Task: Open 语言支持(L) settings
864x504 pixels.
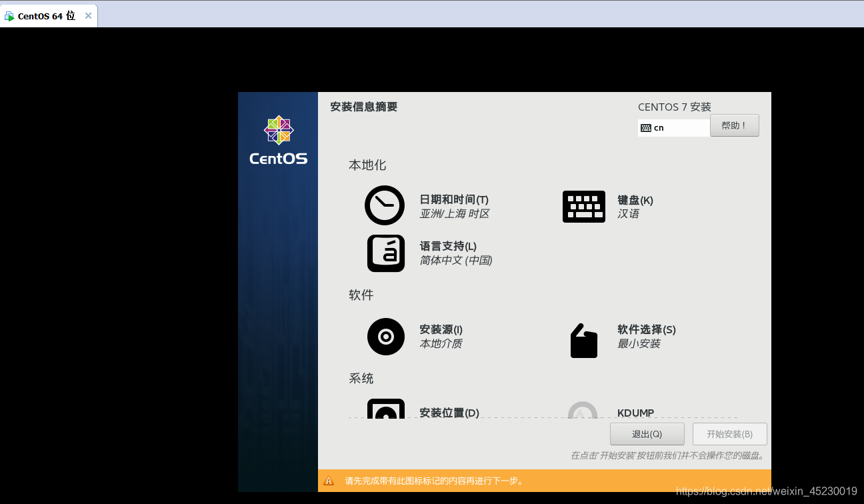Action: [x=448, y=246]
